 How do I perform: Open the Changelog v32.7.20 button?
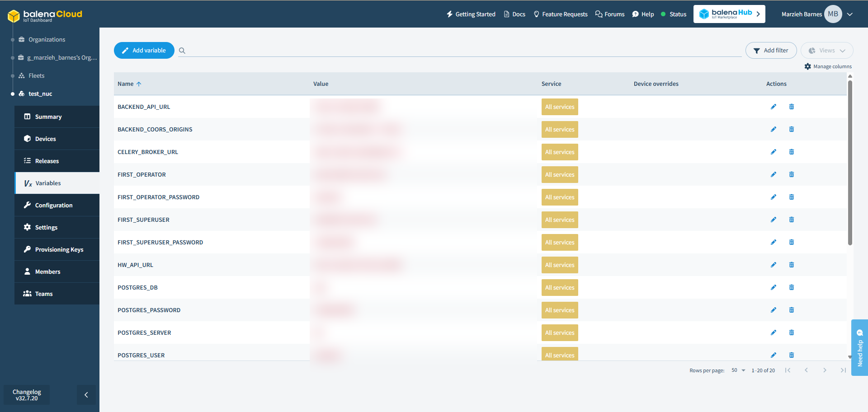pyautogui.click(x=27, y=395)
